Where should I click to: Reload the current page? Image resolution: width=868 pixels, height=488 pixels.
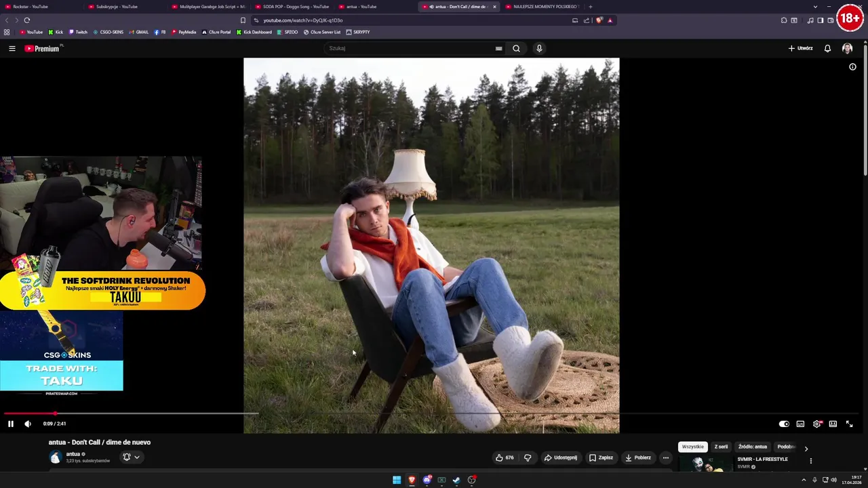(x=27, y=20)
